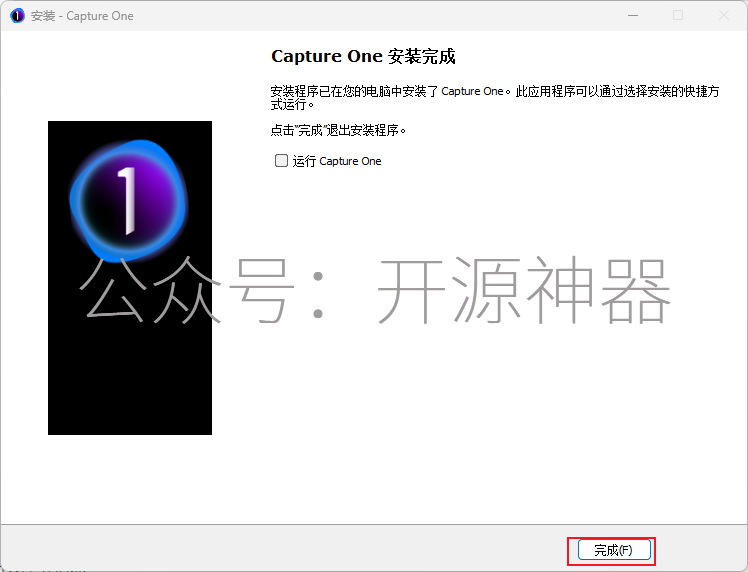Click the Capture One 安装完成 heading
This screenshot has height=572, width=748.
[x=363, y=56]
